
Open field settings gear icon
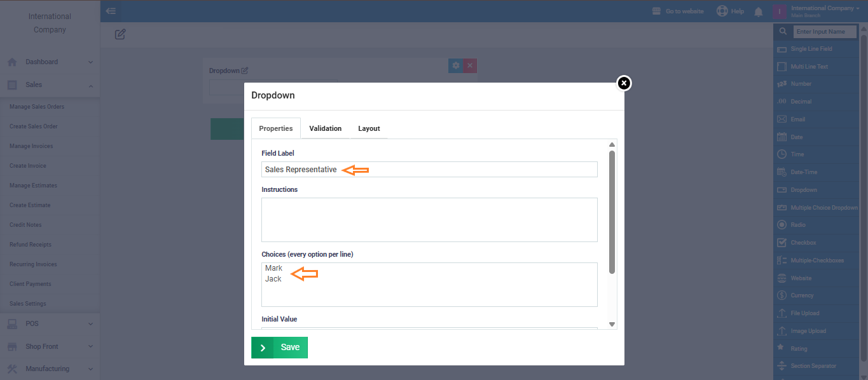(x=455, y=65)
